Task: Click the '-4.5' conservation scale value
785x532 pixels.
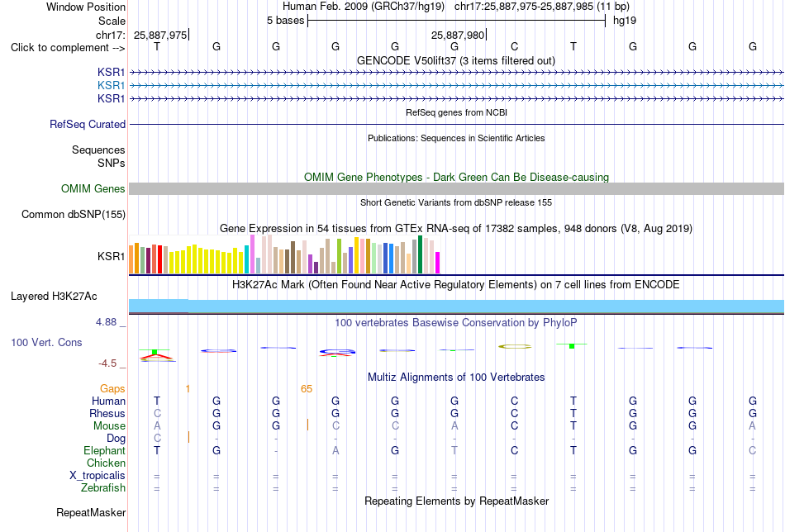Action: pyautogui.click(x=107, y=363)
